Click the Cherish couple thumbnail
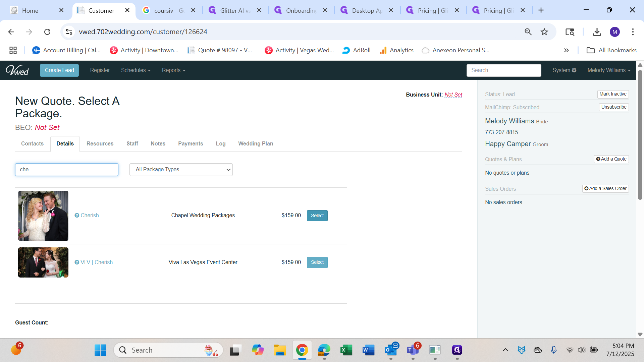The height and width of the screenshot is (362, 644). pyautogui.click(x=43, y=216)
